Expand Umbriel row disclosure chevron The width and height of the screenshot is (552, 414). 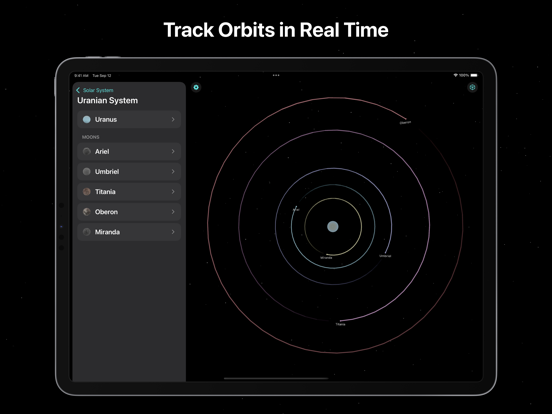pos(173,171)
